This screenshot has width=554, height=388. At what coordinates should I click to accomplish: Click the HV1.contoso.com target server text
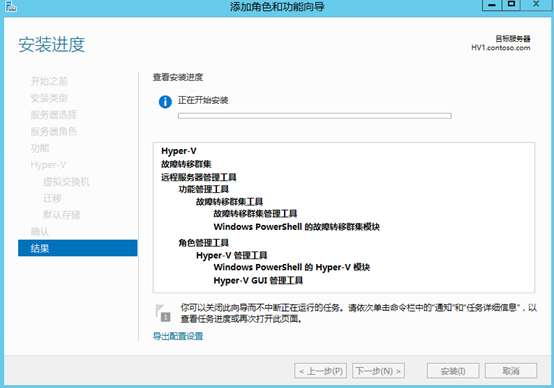pyautogui.click(x=501, y=48)
